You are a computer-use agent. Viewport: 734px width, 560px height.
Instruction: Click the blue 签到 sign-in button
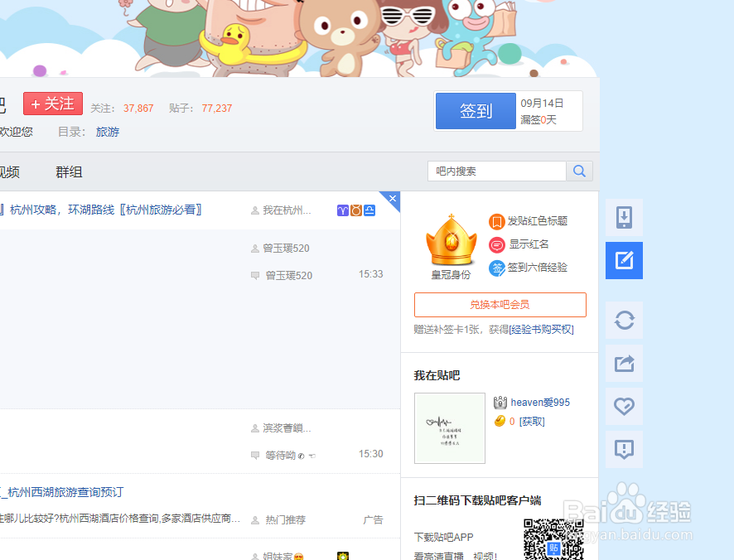[476, 111]
